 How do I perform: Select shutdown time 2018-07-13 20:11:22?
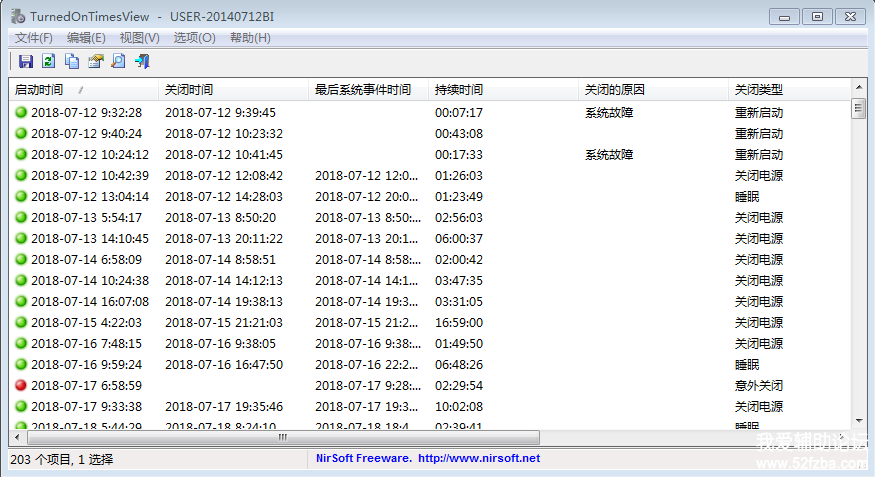(224, 239)
